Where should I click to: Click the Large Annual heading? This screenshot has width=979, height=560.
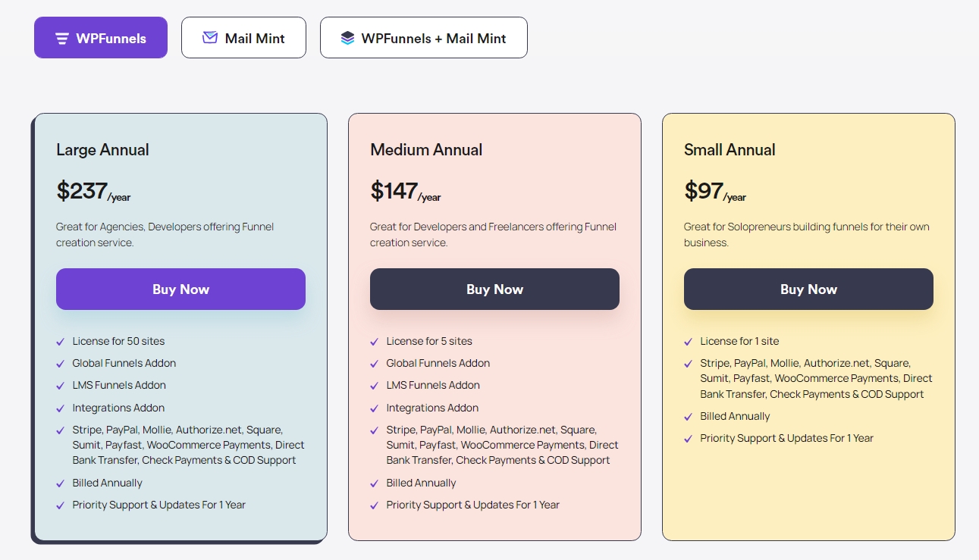click(102, 150)
